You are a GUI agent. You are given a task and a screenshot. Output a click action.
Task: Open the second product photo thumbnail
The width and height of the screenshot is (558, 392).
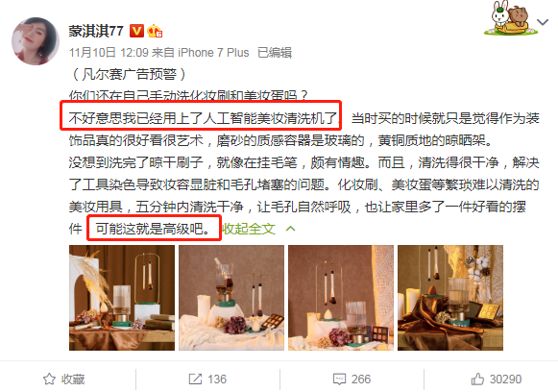(231, 298)
